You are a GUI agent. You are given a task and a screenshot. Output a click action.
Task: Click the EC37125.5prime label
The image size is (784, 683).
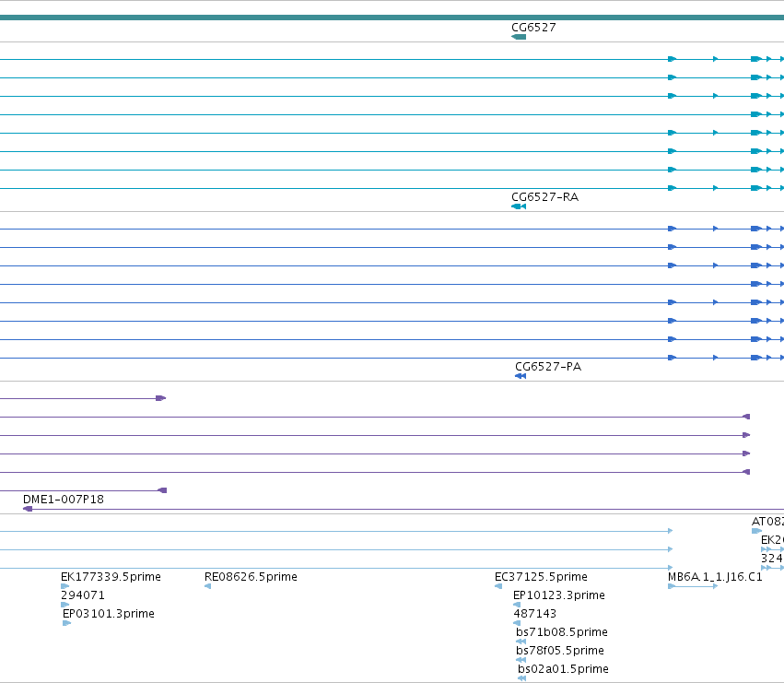coord(541,577)
